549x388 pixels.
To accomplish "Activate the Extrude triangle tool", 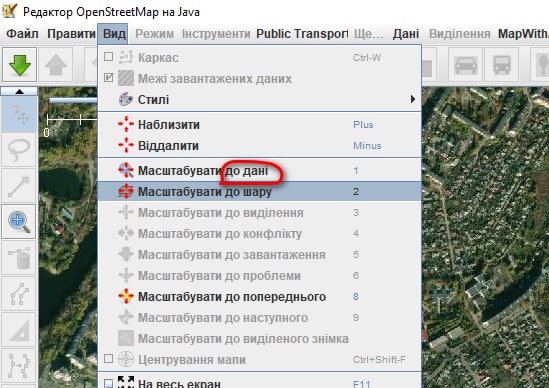I will [x=19, y=330].
